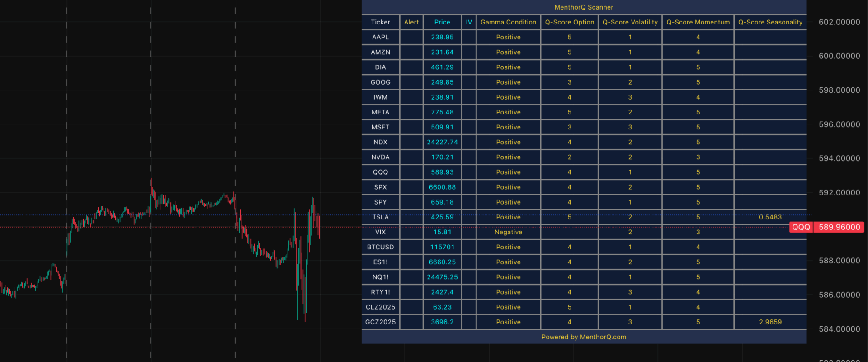Click the MSFT ticker cell
Viewport: 868px width, 362px height.
click(380, 127)
